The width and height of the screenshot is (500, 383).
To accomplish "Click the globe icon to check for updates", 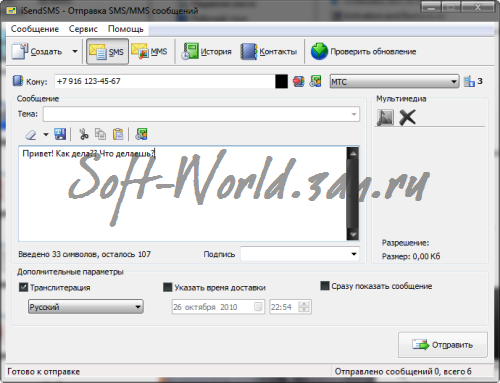I will (x=319, y=51).
